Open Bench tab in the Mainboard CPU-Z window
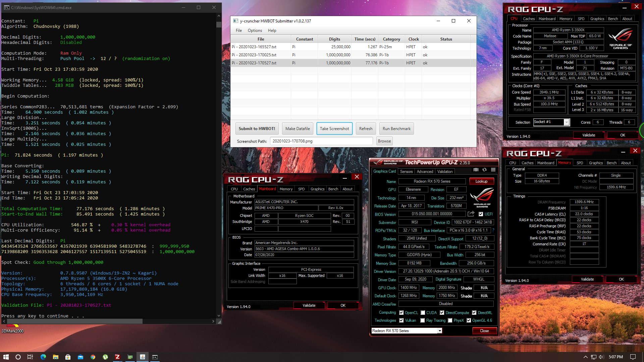Image resolution: width=644 pixels, height=362 pixels. coord(333,189)
